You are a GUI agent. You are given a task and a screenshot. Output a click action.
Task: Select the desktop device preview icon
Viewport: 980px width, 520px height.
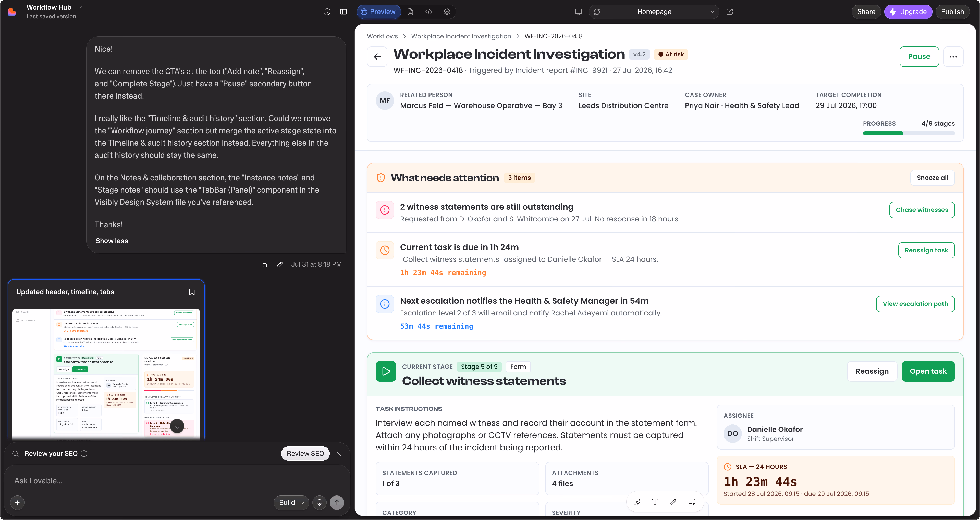click(578, 12)
